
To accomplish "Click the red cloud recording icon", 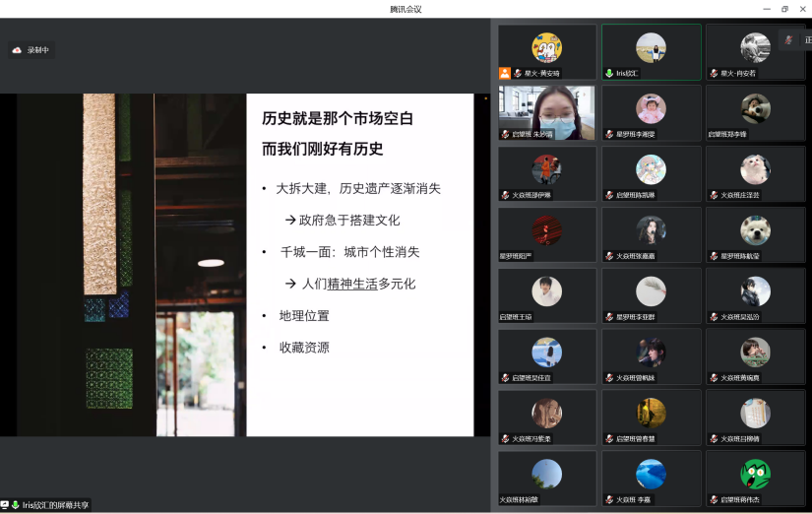I will click(x=17, y=50).
